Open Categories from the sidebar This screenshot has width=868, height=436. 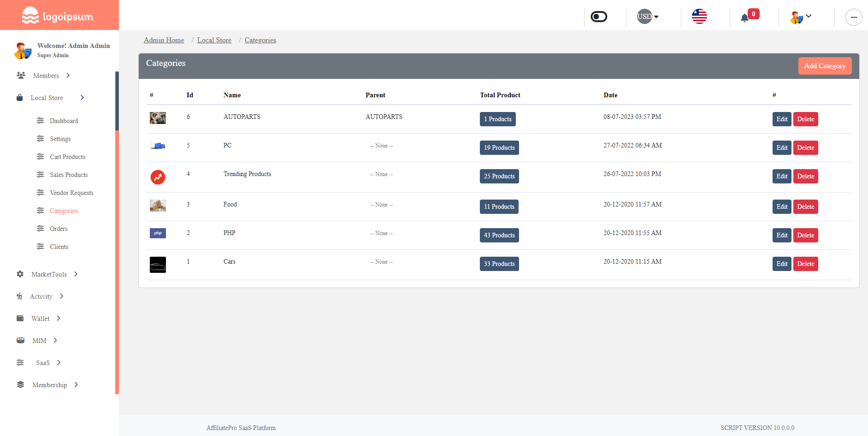click(x=64, y=211)
